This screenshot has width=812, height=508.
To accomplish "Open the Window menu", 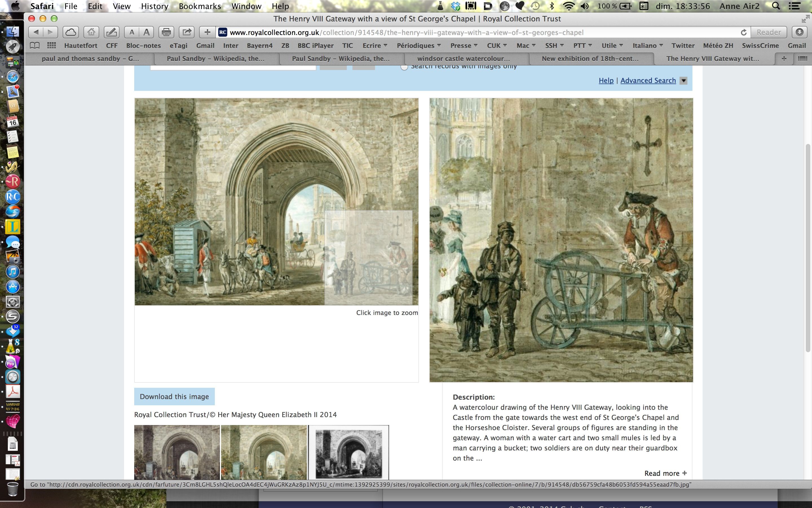I will (246, 6).
